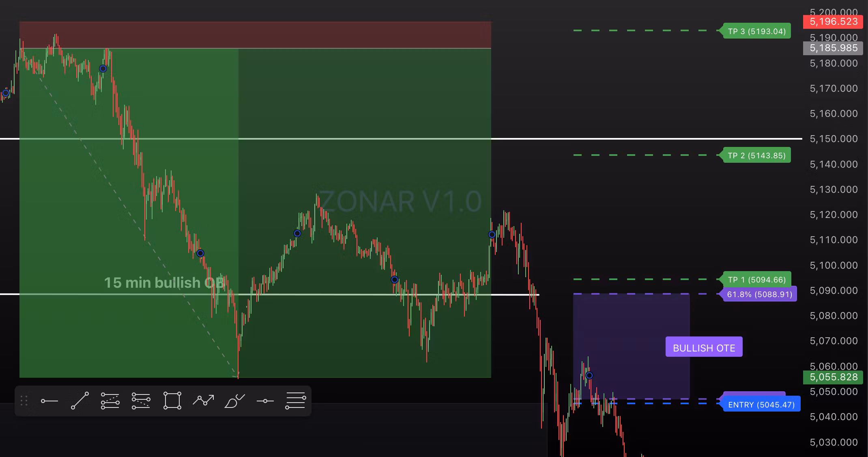Select the horizontal ray drawing tool
The width and height of the screenshot is (868, 457).
pyautogui.click(x=49, y=401)
